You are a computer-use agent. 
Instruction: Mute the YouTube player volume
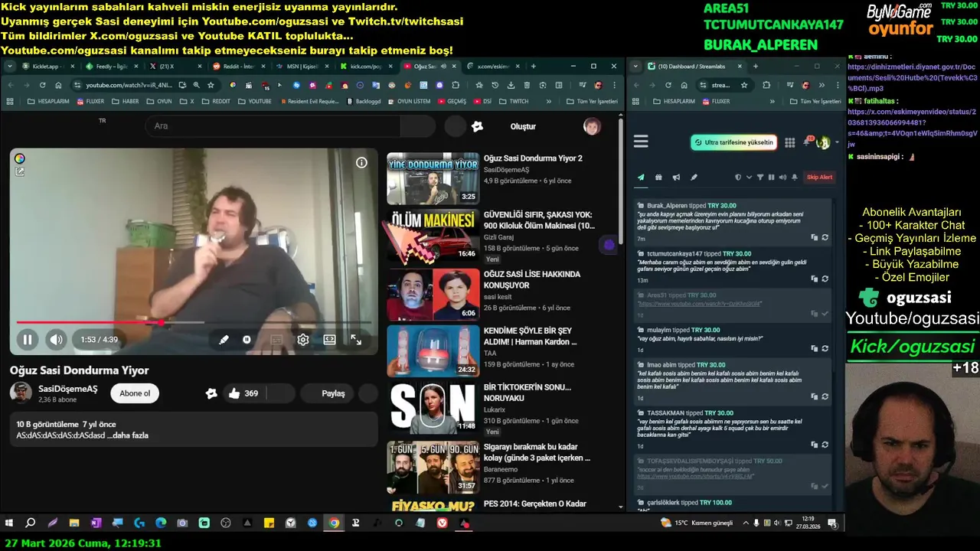point(56,340)
